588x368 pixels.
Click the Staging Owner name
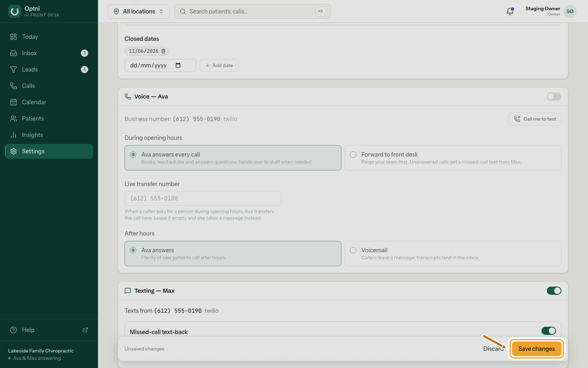coord(543,9)
